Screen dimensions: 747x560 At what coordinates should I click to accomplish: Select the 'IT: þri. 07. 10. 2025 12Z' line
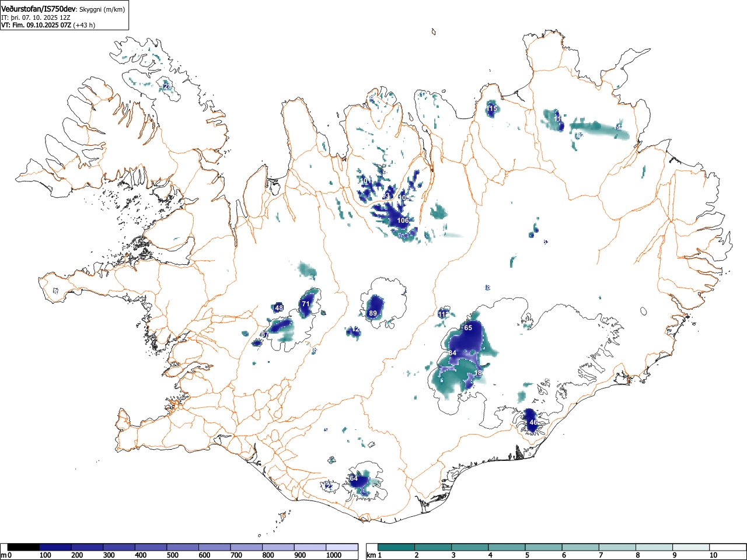[36, 17]
